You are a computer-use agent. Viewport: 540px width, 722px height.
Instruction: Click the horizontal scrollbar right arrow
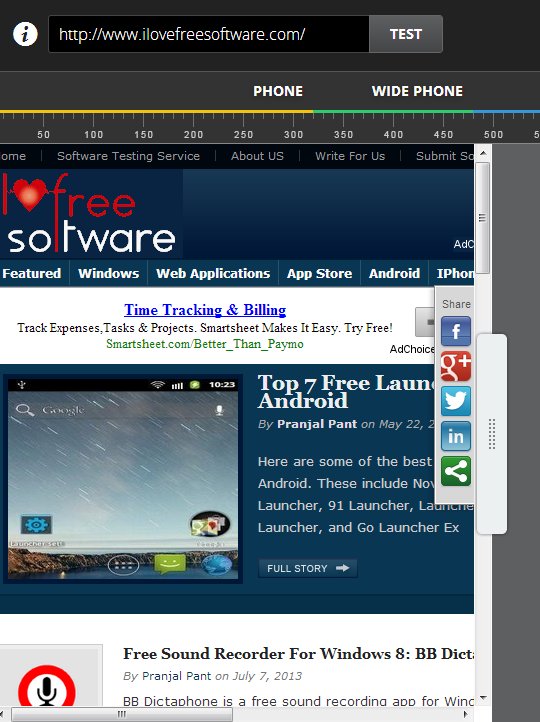click(467, 714)
